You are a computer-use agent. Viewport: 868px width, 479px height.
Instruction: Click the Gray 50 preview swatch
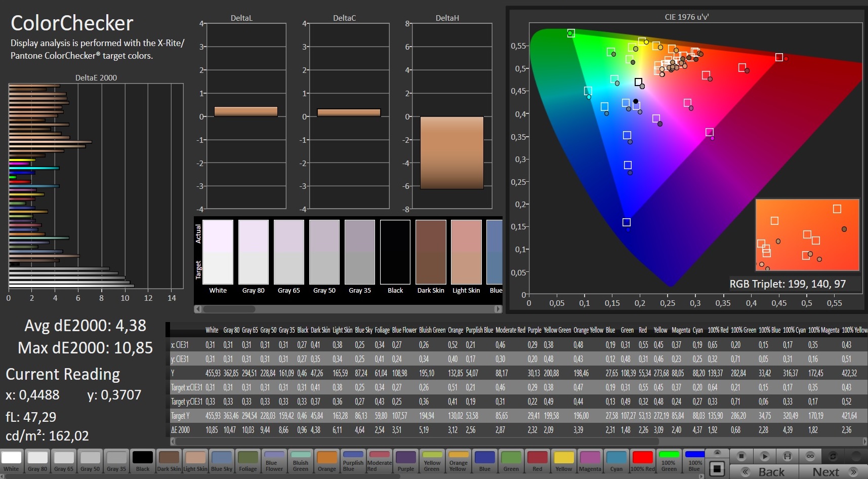pos(324,252)
